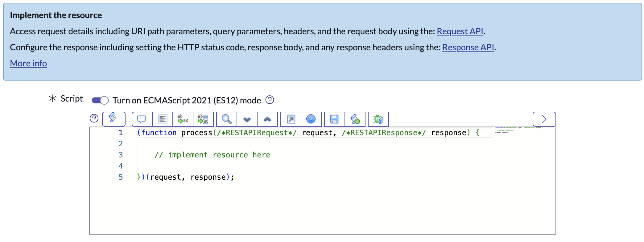Click the Replace toolbar icon

tap(183, 119)
